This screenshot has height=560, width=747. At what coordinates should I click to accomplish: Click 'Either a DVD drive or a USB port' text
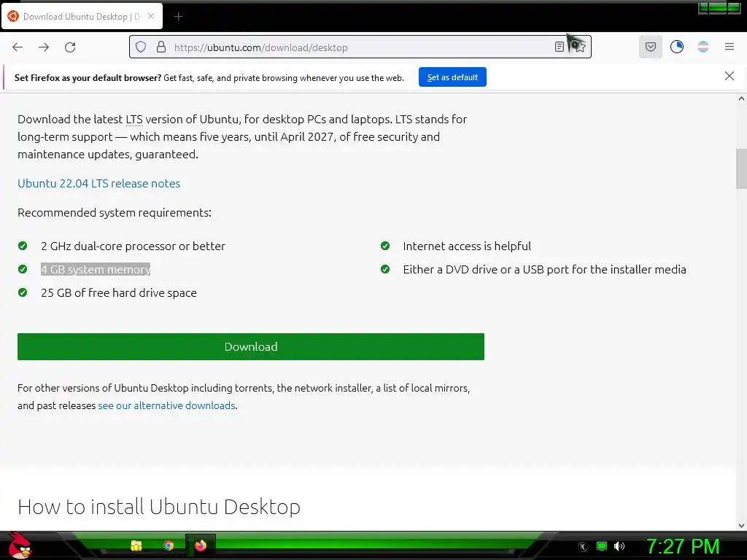544,270
